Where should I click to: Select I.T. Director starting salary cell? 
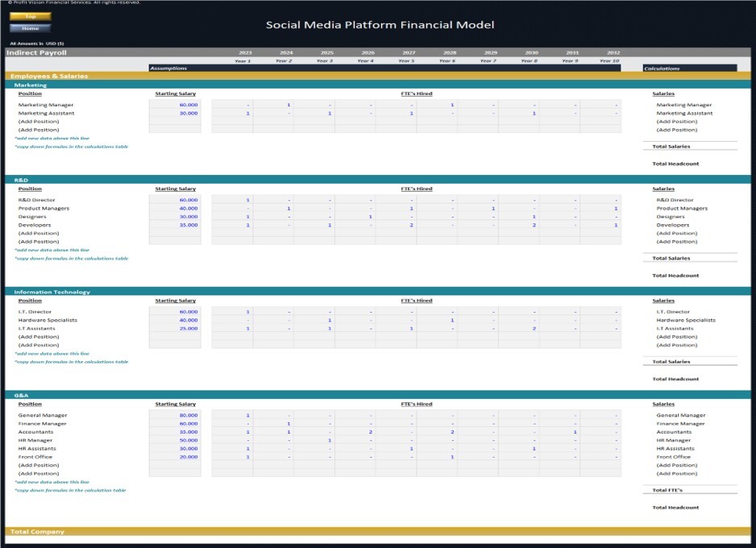tap(175, 312)
